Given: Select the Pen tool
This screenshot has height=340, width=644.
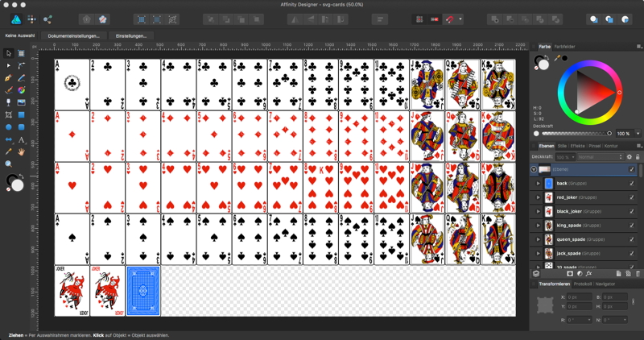Looking at the screenshot, I should (9, 78).
